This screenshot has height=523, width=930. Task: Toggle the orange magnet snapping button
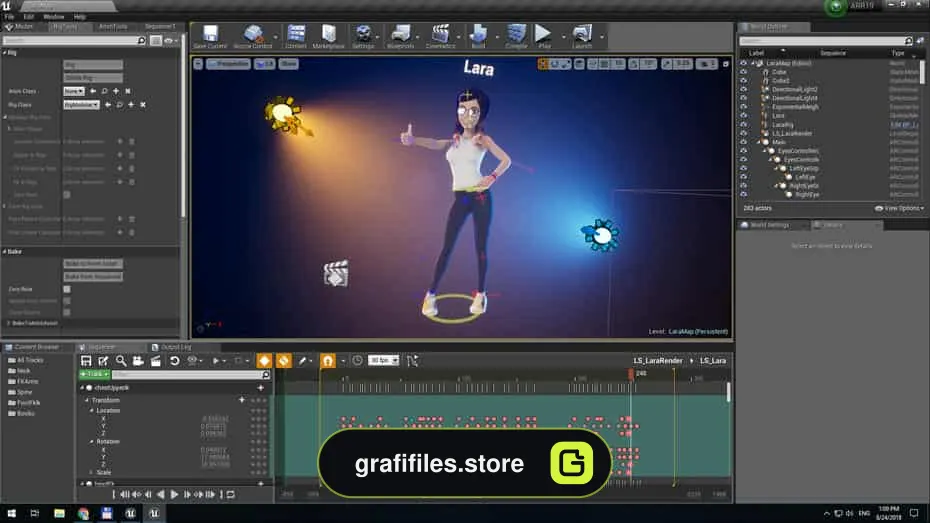327,361
